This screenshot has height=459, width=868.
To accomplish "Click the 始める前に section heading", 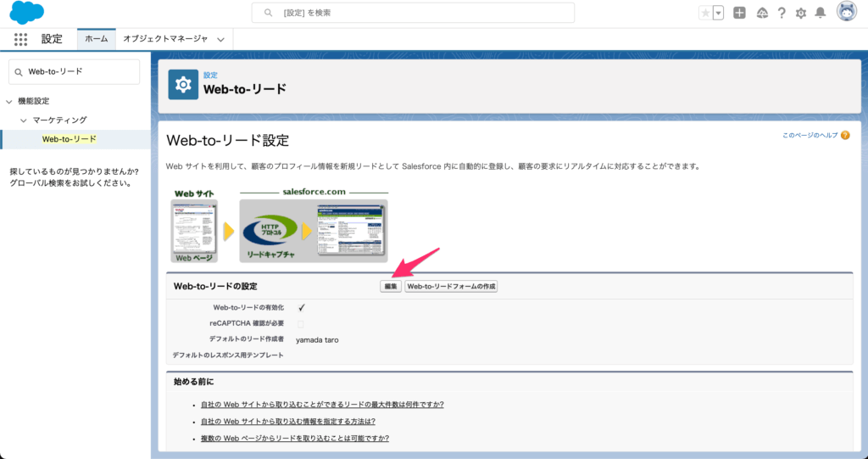I will pyautogui.click(x=194, y=382).
